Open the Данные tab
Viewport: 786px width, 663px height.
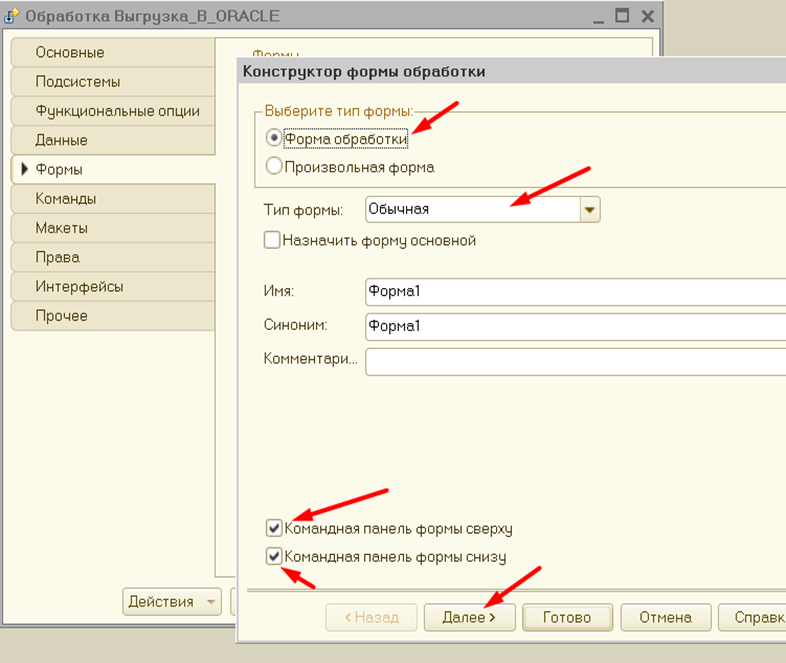113,140
